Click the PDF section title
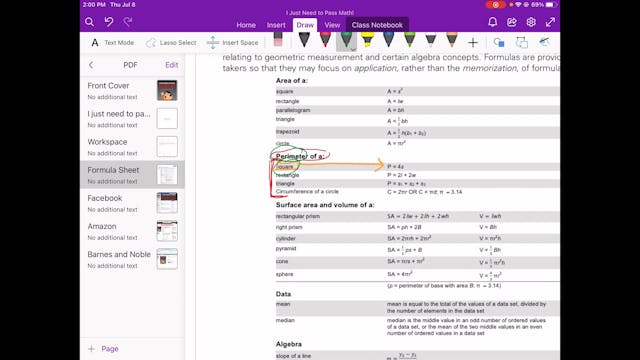 [131, 65]
